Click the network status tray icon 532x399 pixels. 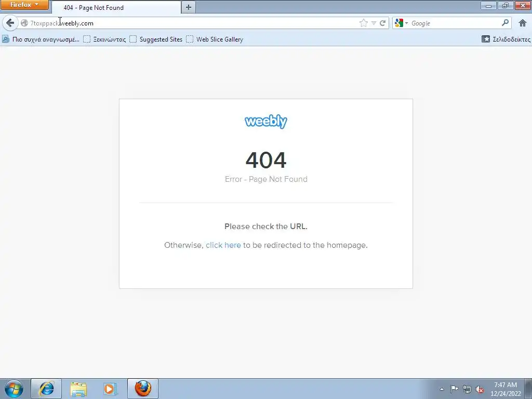pyautogui.click(x=467, y=389)
